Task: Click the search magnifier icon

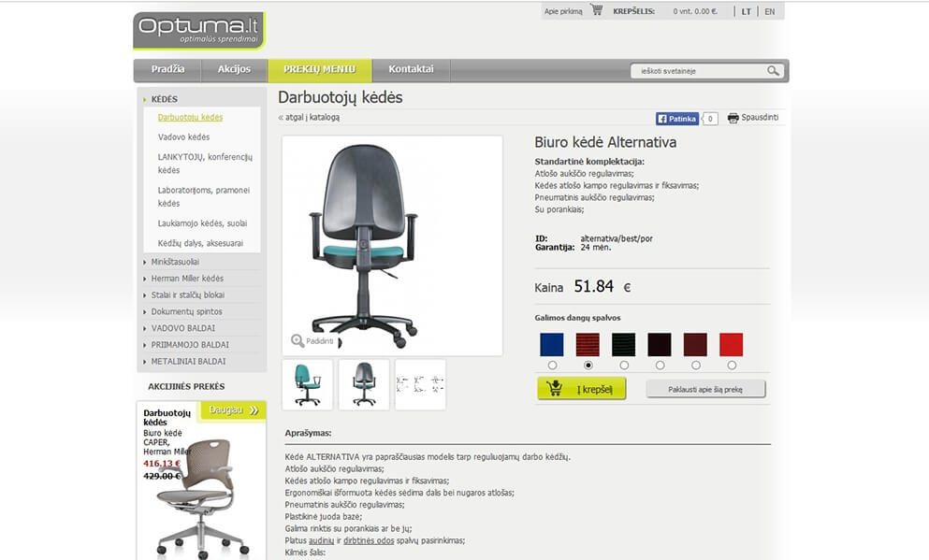Action: pyautogui.click(x=773, y=71)
